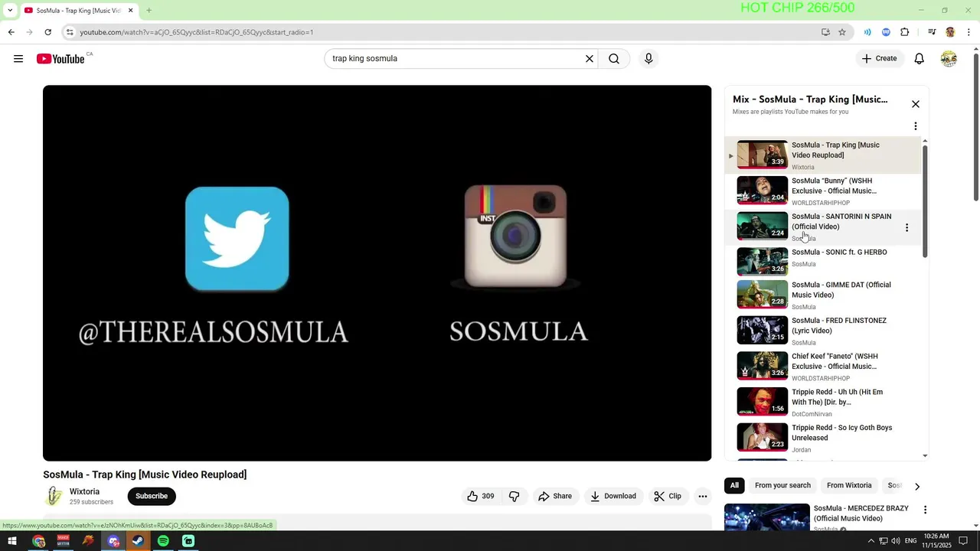Play Chief Keef Faneto from the mix
The width and height of the screenshot is (980, 551).
click(x=823, y=367)
